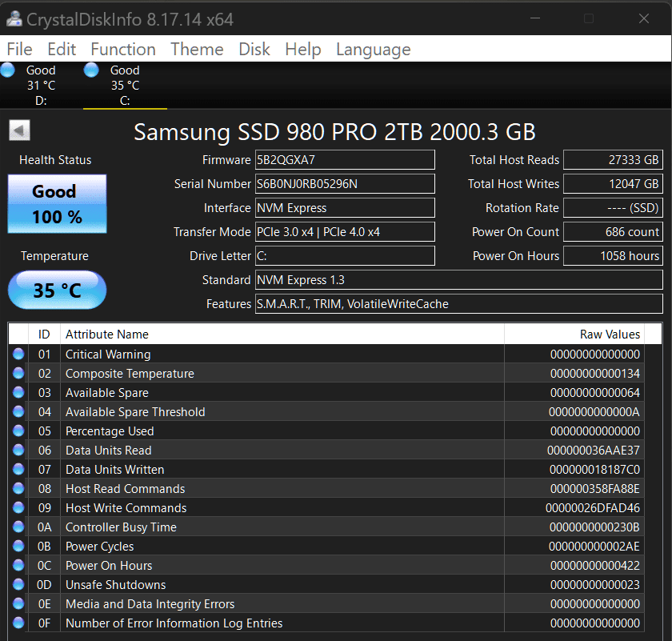Click the Rotation Rate value field
This screenshot has width=672, height=641.
(x=614, y=208)
